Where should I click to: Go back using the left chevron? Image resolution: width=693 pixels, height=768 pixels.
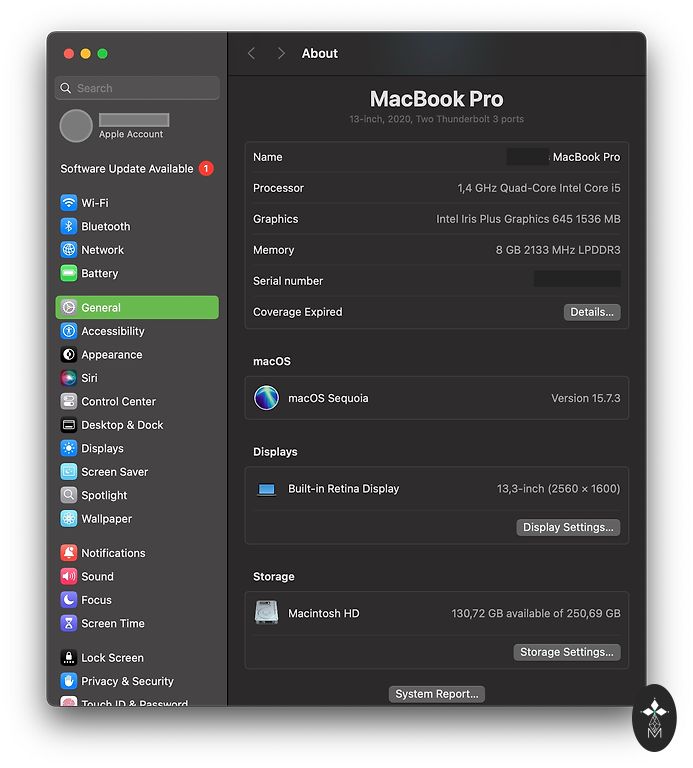pyautogui.click(x=251, y=54)
